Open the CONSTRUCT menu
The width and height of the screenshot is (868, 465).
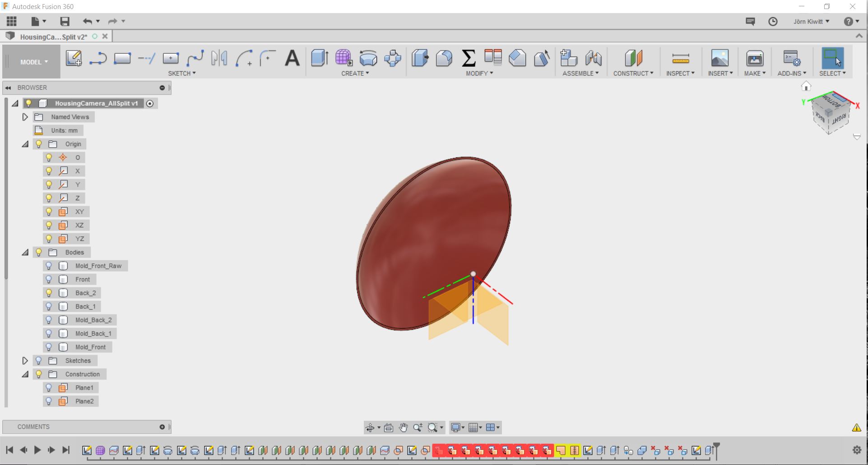[x=633, y=73]
